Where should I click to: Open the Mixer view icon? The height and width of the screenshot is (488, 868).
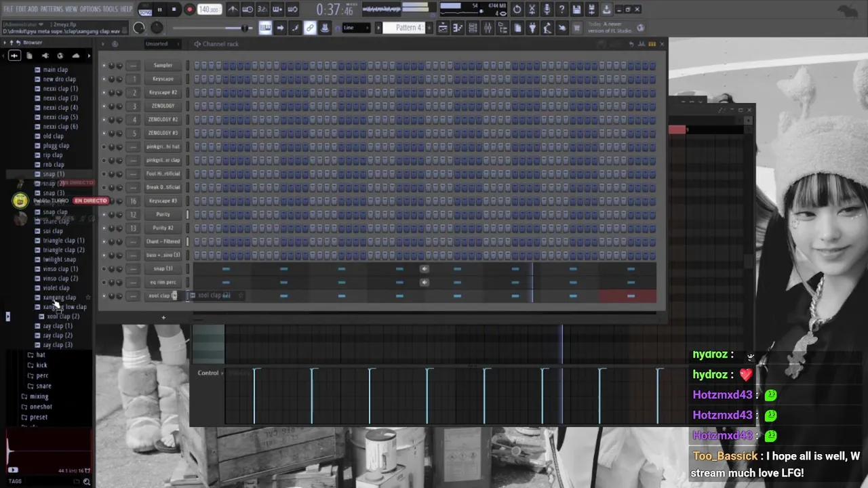pos(488,28)
